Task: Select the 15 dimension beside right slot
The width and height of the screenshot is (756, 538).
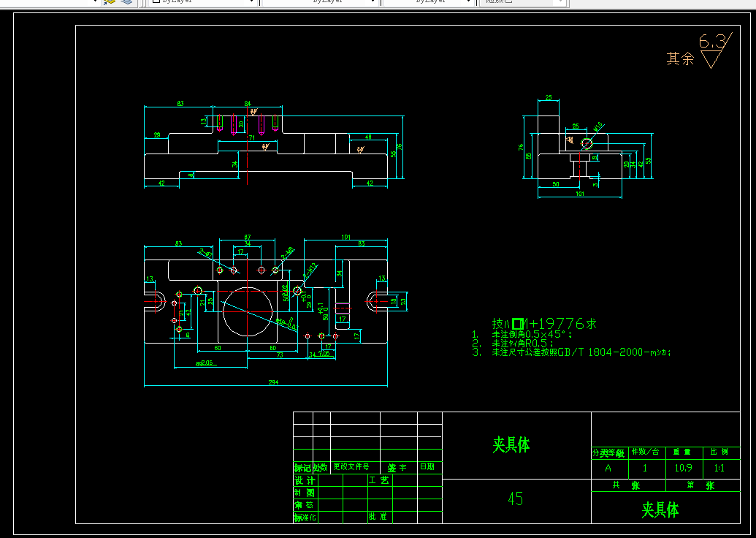Action: (394, 301)
